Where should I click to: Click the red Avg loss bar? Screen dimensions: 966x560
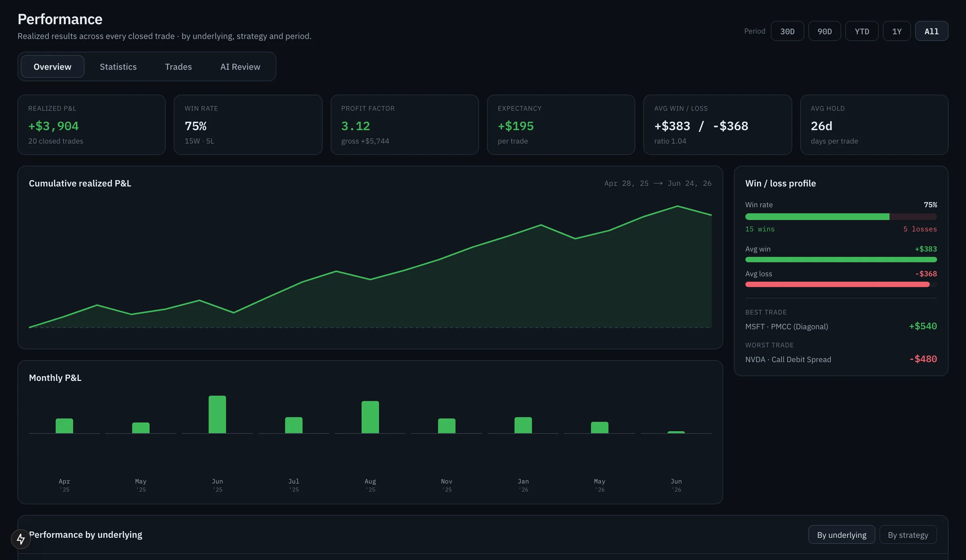tap(837, 284)
